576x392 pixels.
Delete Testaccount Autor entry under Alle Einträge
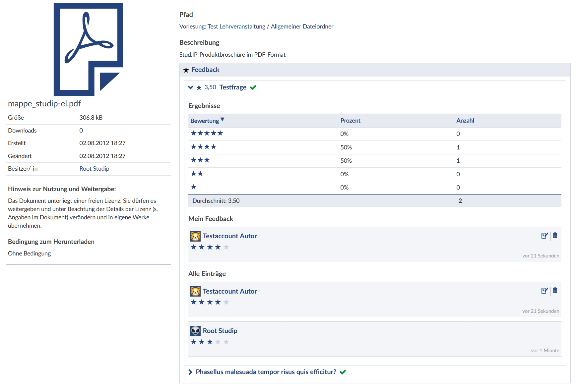point(555,291)
